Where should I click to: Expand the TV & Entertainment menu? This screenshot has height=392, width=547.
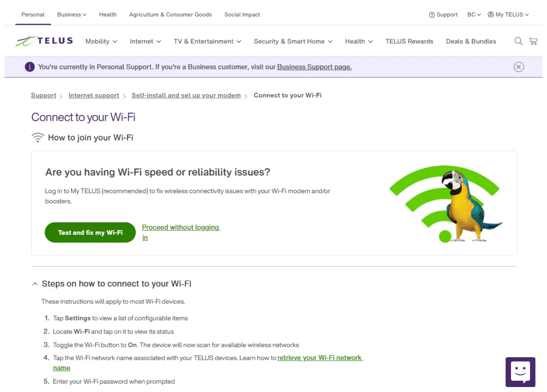207,41
